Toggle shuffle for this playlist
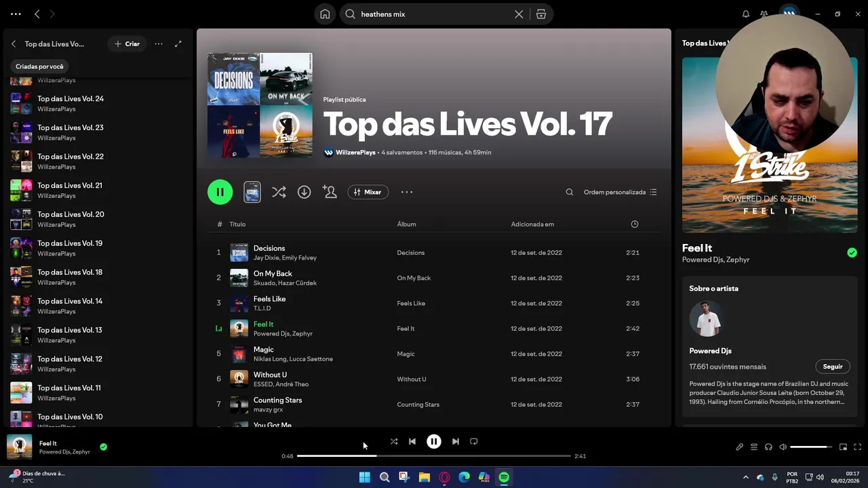The height and width of the screenshot is (488, 868). tap(279, 192)
